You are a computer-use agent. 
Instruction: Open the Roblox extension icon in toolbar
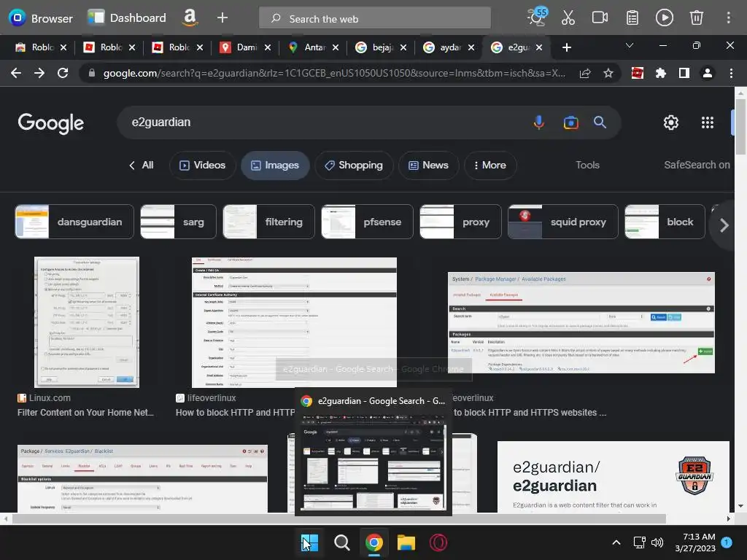point(638,73)
